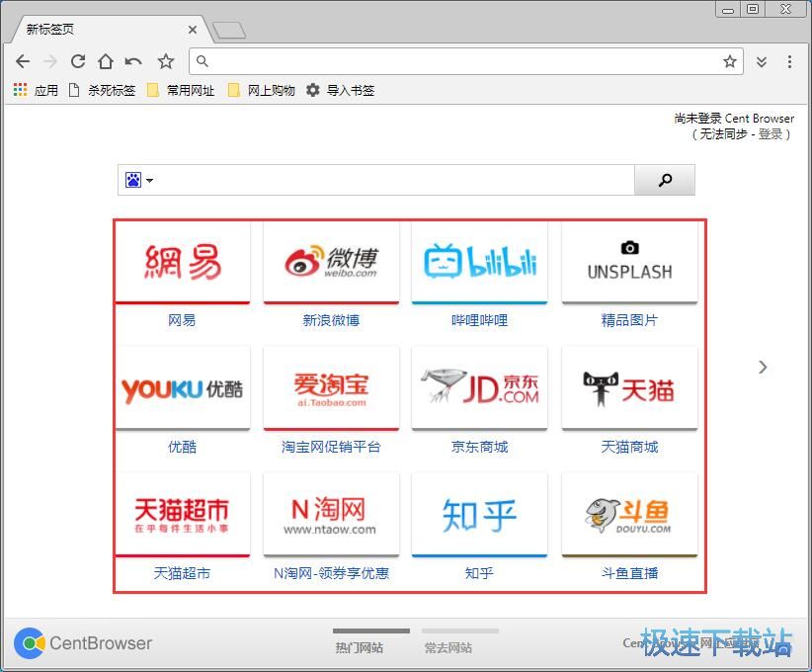Click the undo closed tab icon

pyautogui.click(x=133, y=61)
